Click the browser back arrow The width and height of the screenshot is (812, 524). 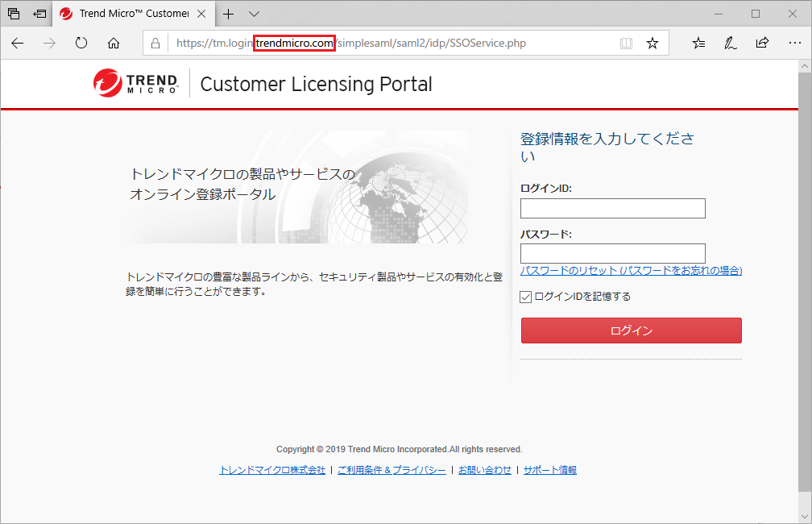[x=18, y=43]
